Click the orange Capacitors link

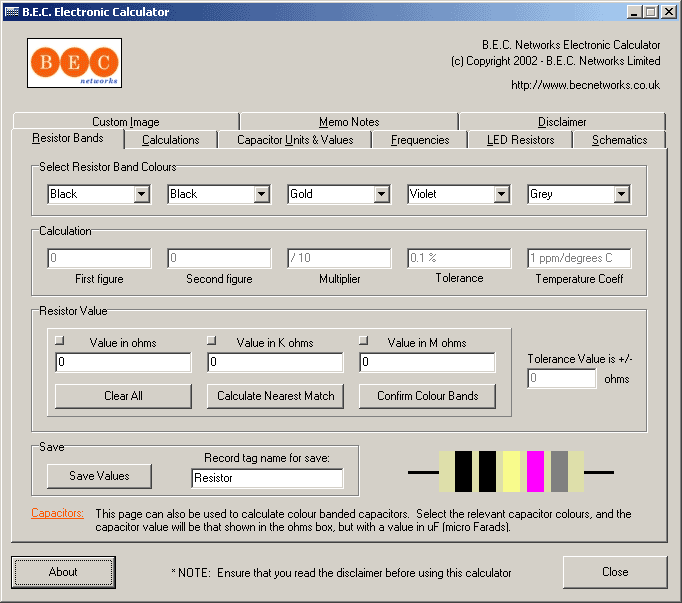(x=57, y=514)
